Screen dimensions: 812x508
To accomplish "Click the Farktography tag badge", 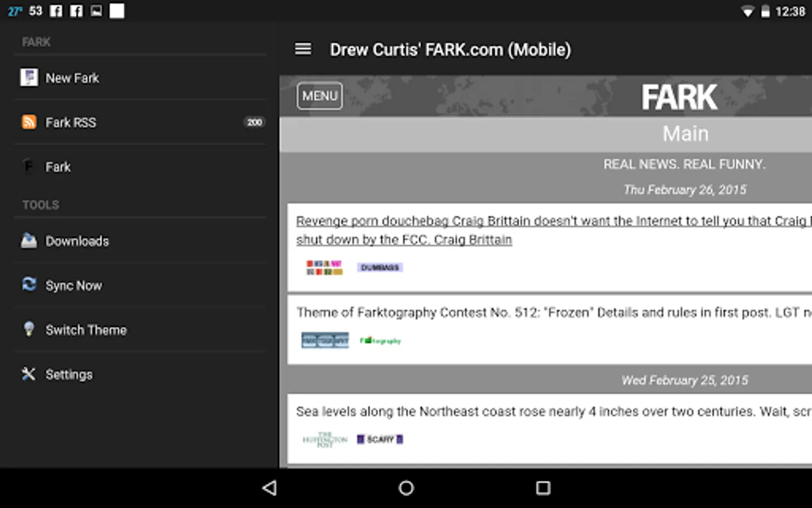I will point(381,340).
